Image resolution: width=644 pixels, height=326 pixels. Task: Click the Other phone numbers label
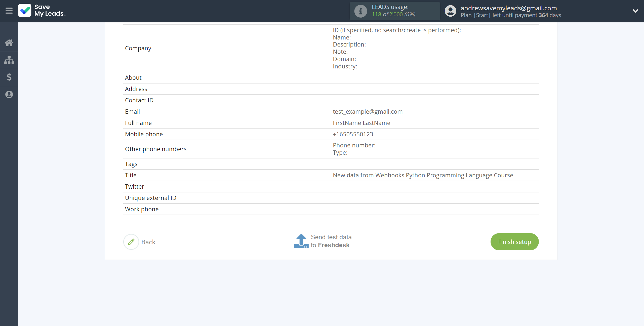(156, 149)
